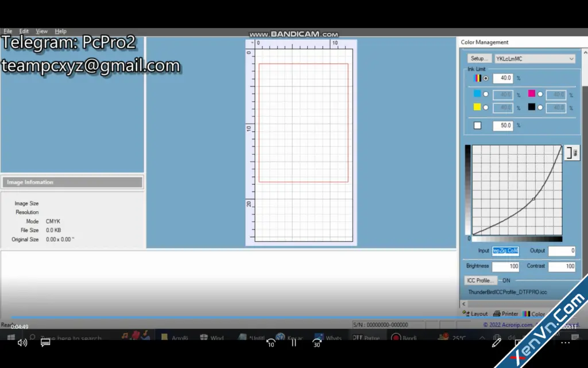Click the Windows Start button
The height and width of the screenshot is (368, 588).
tap(11, 338)
